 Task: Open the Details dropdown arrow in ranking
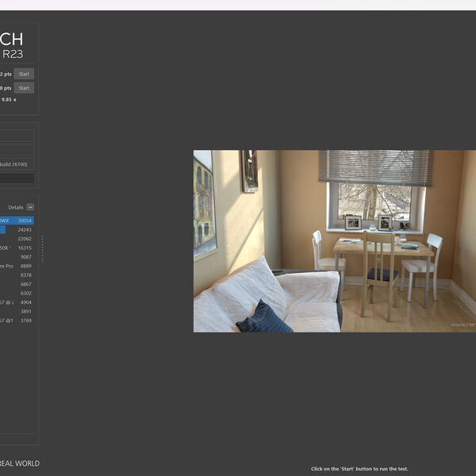coord(30,207)
